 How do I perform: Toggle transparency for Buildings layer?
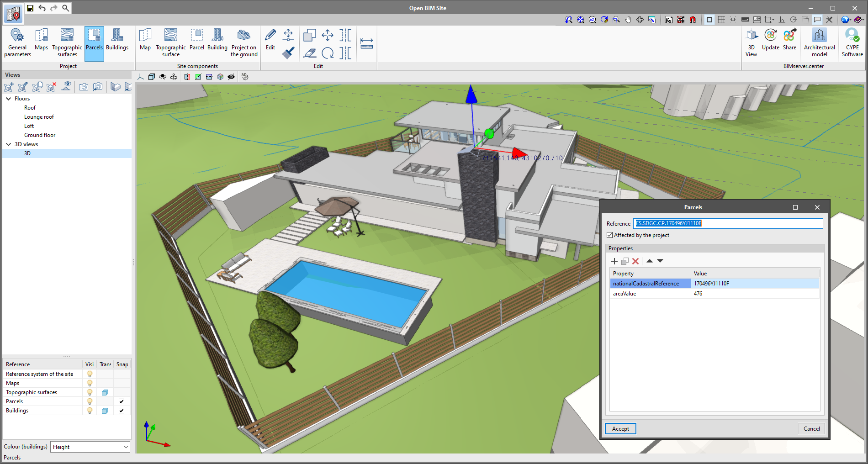(x=105, y=411)
